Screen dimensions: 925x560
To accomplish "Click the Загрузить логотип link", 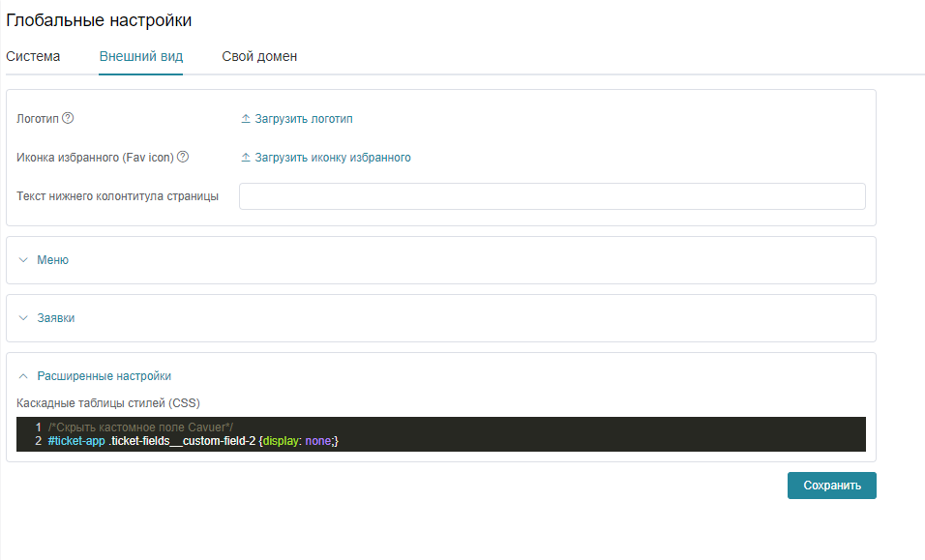I will click(304, 119).
